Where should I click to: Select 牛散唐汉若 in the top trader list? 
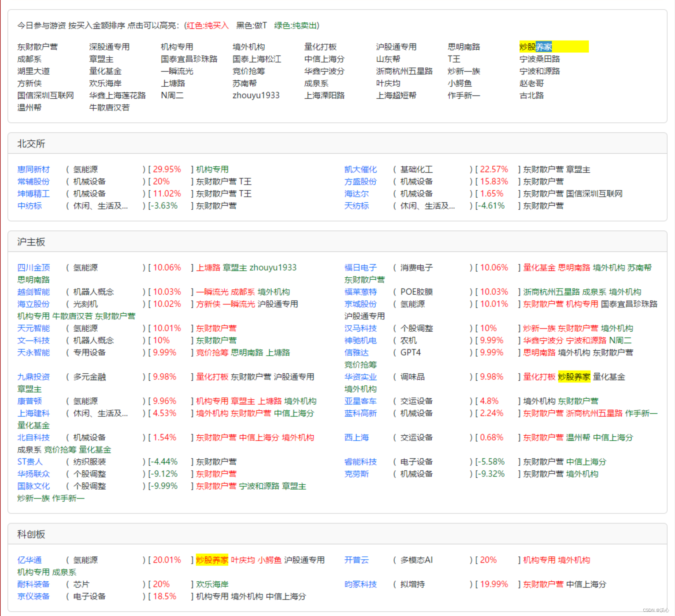point(109,107)
